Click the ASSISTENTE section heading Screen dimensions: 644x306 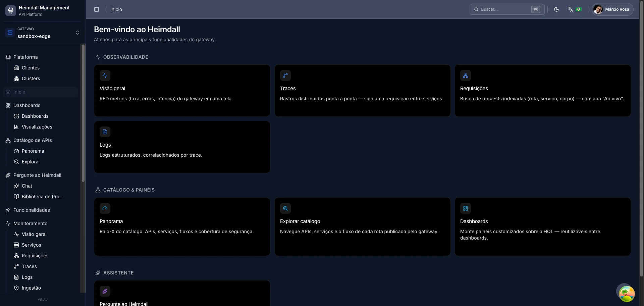click(x=118, y=273)
